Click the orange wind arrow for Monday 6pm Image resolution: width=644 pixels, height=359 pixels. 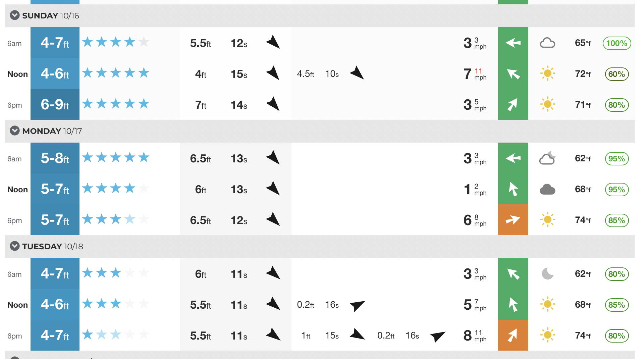(513, 220)
